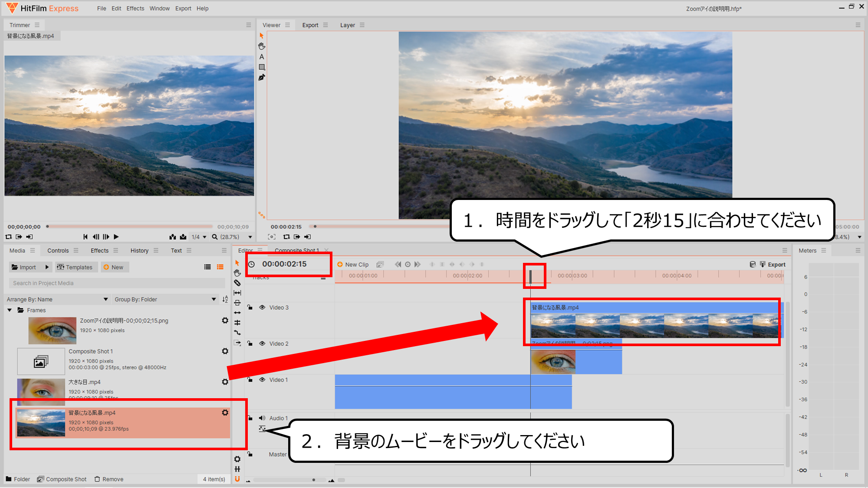
Task: Open the Effects menu in menu bar
Action: (135, 9)
